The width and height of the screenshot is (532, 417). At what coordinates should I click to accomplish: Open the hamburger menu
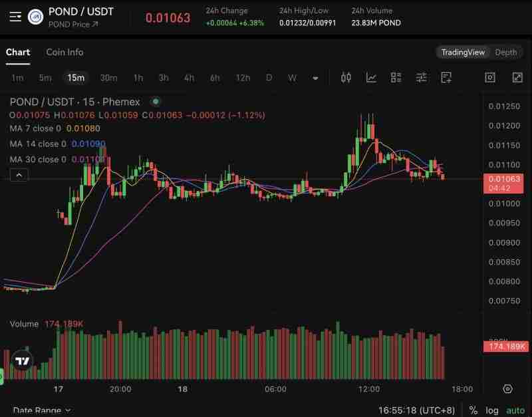click(15, 17)
